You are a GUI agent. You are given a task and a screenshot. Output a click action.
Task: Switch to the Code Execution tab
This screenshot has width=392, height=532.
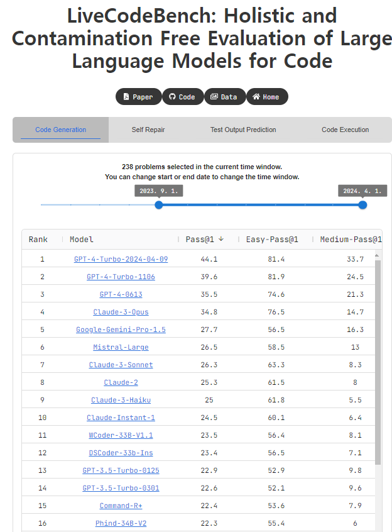(x=346, y=130)
